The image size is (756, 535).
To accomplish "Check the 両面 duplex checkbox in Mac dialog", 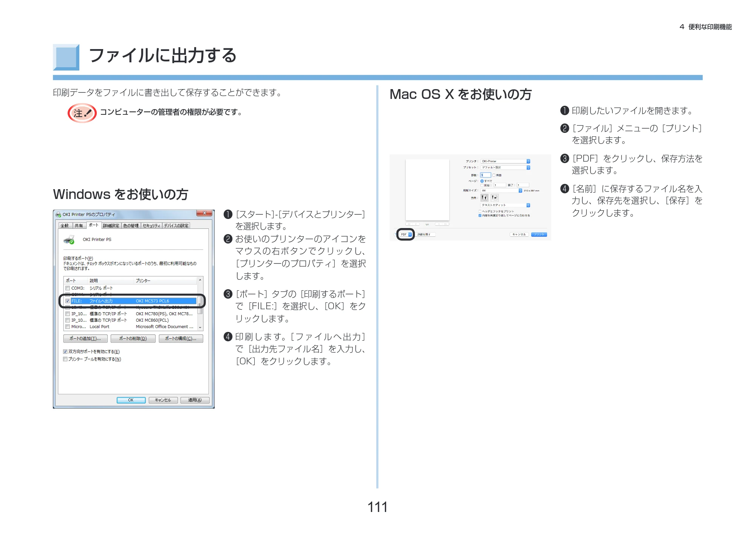I will 494,175.
